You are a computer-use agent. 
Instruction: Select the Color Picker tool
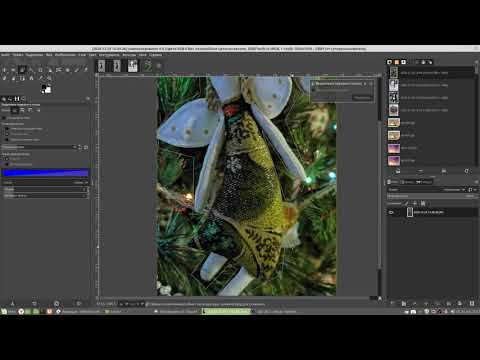40,78
